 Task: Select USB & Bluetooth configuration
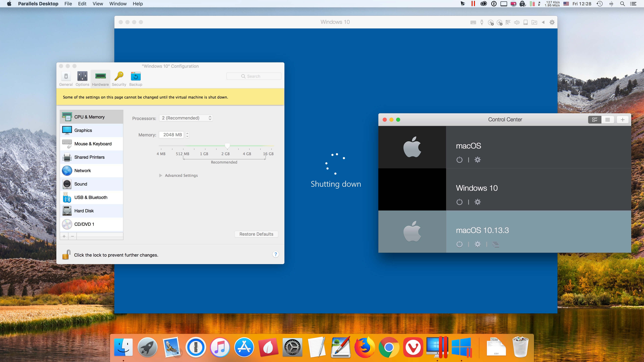(91, 197)
